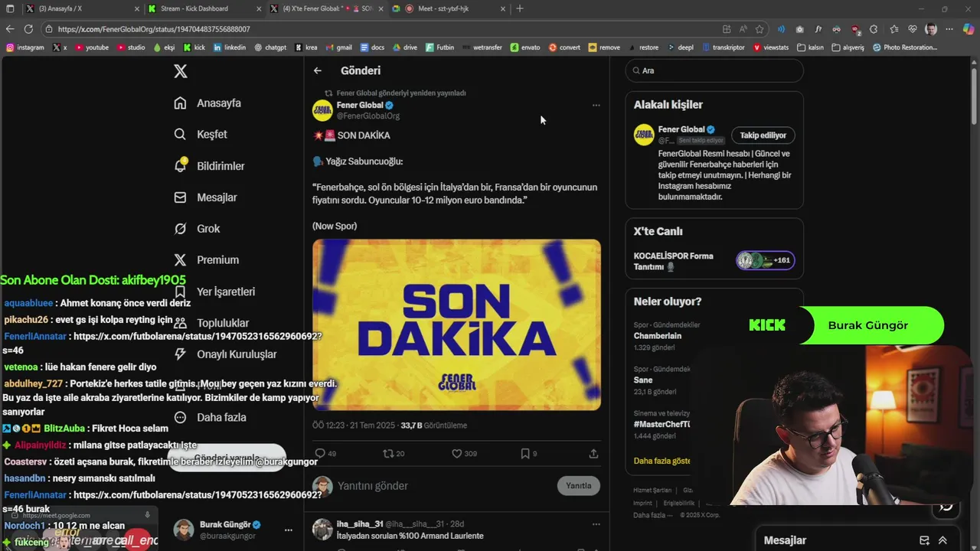Viewport: 980px width, 551px height.
Task: Open kick bookmark
Action: click(x=194, y=47)
